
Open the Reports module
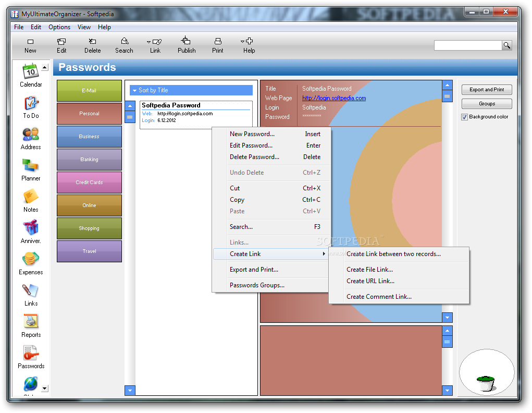point(31,326)
